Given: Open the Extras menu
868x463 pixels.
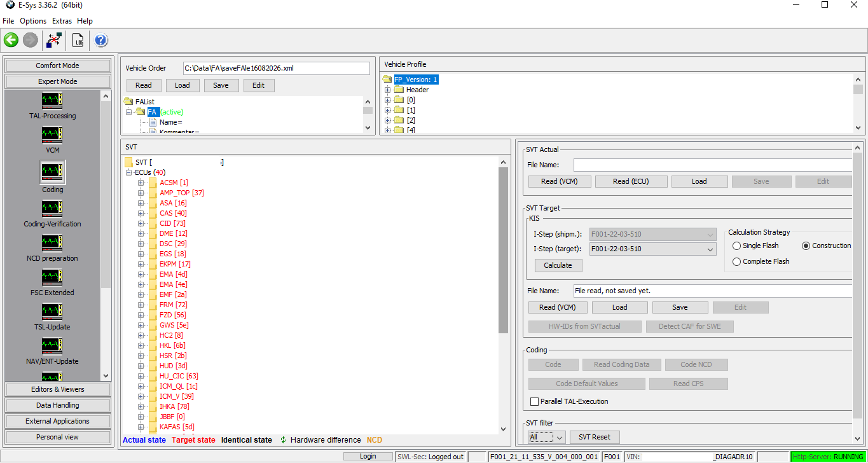Looking at the screenshot, I should click(x=62, y=21).
